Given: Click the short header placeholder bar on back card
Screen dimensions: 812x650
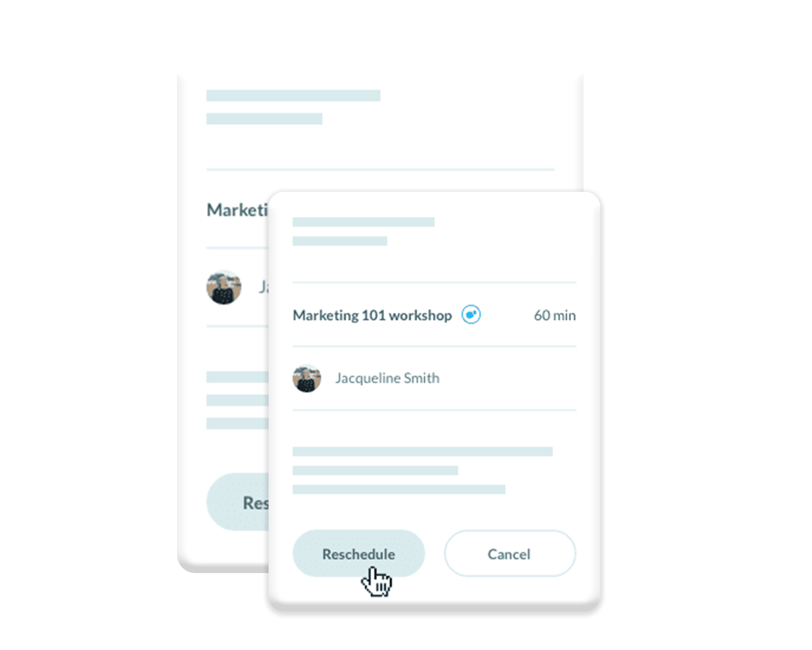Looking at the screenshot, I should [x=264, y=119].
